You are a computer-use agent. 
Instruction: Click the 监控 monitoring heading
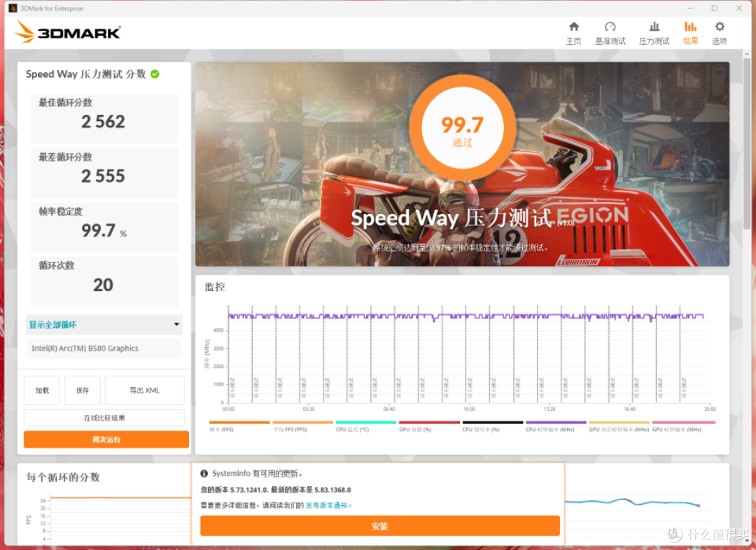pyautogui.click(x=215, y=288)
